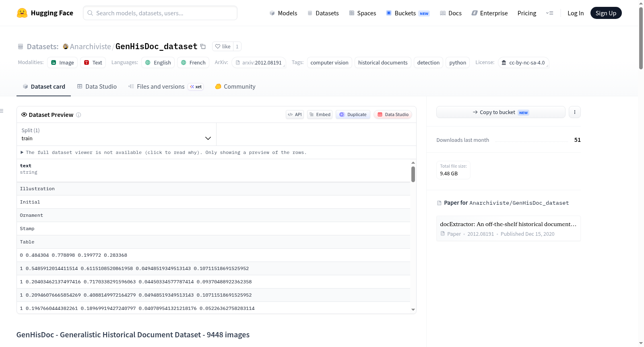Open the Docs page
The width and height of the screenshot is (644, 347).
point(451,13)
